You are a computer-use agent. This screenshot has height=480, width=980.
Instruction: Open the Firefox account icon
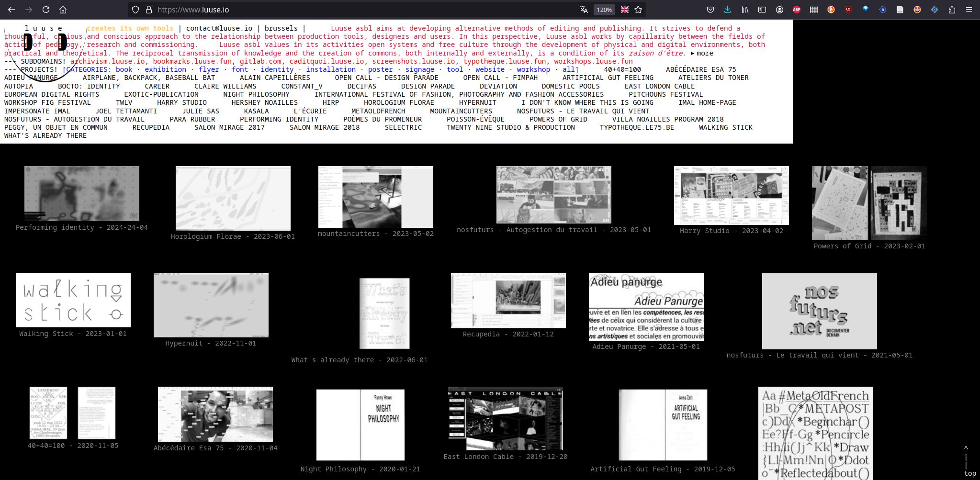(779, 10)
